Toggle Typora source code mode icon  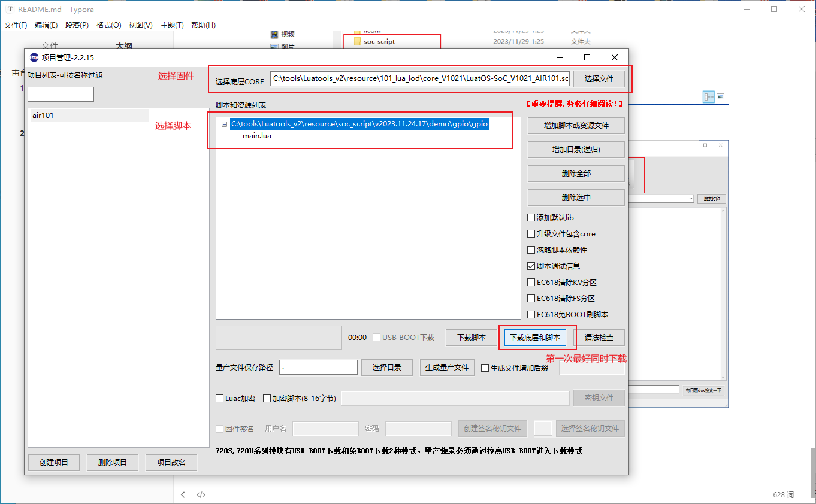click(201, 494)
